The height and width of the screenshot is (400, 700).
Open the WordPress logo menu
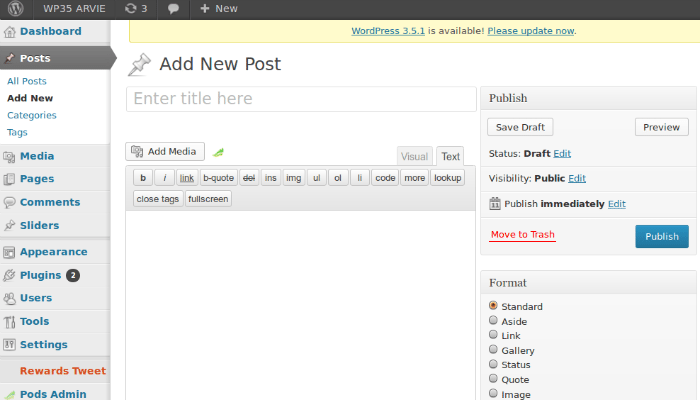(15, 9)
